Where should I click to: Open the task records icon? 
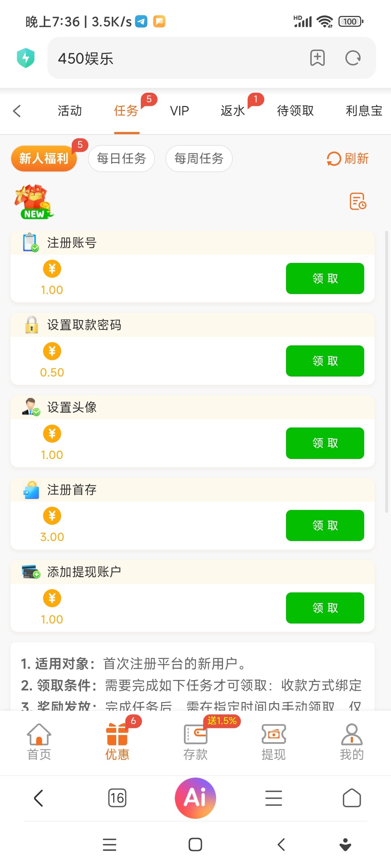pos(358,201)
